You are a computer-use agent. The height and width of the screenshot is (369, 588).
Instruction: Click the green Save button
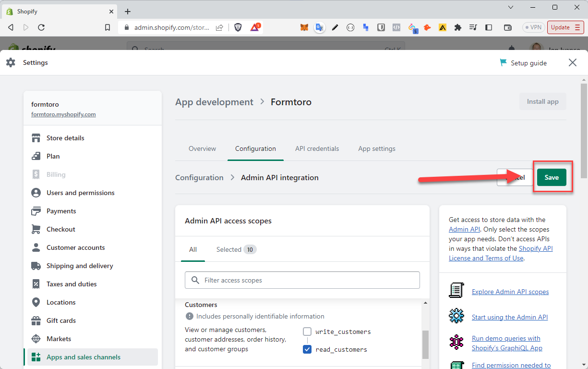pos(552,177)
